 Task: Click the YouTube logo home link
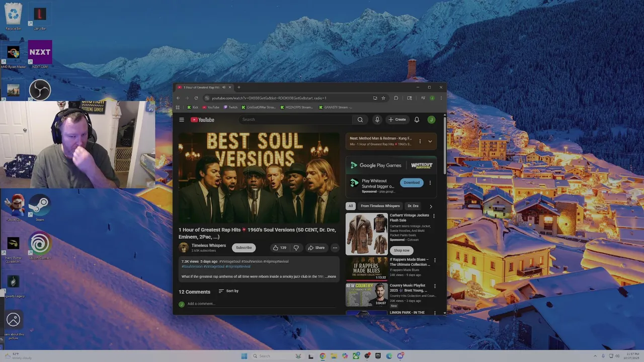[202, 120]
